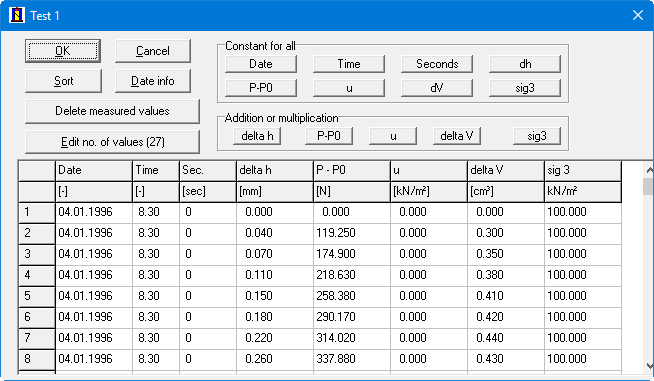Screen dimensions: 654x381
Task: Edit delta V value 0.300
Action: pos(506,233)
